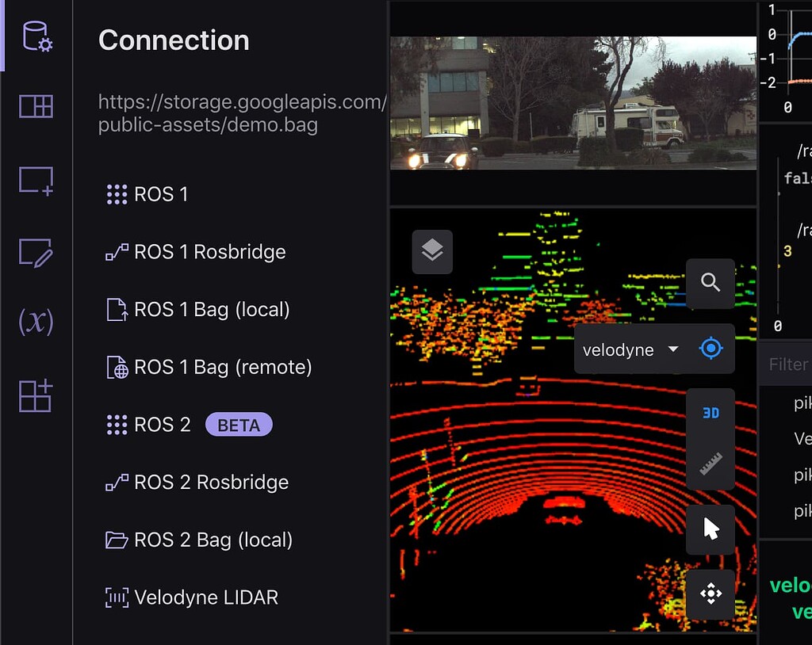Click the pan/move arrows icon
The image size is (812, 645).
(710, 594)
